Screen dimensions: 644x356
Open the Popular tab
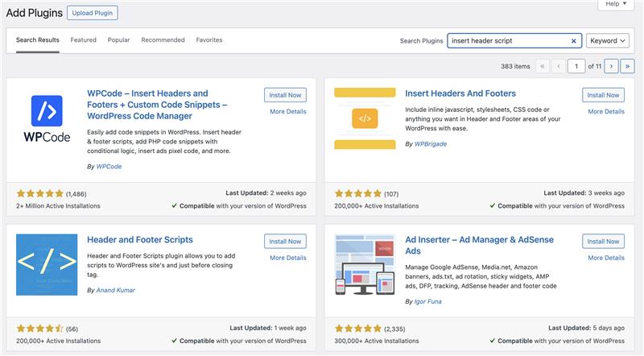tap(118, 40)
